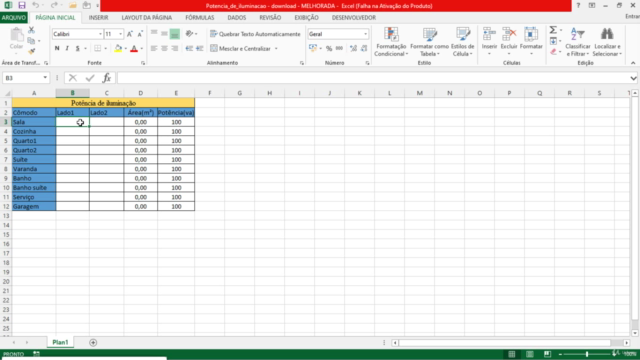Open Formatar como Tabela gallery
640x360 pixels.
click(429, 42)
